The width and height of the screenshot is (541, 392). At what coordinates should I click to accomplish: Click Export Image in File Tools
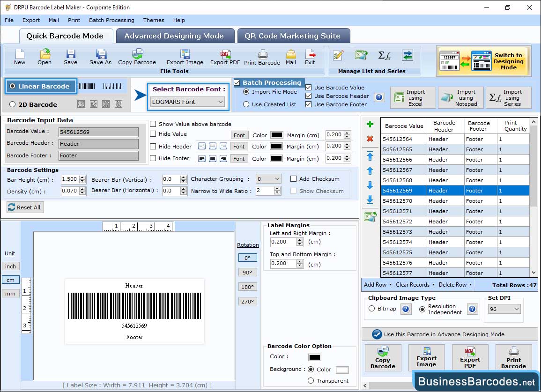click(x=185, y=57)
